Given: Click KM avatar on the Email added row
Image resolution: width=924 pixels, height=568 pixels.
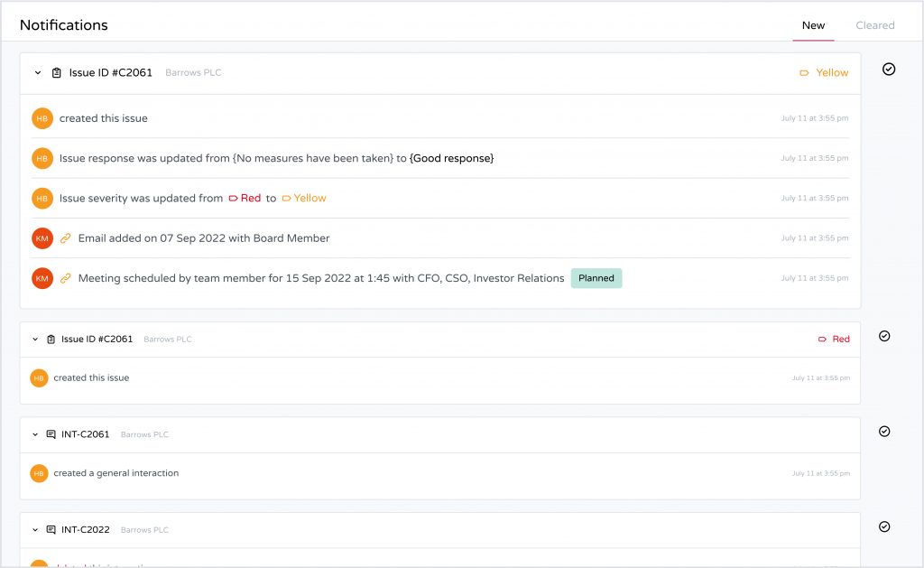Looking at the screenshot, I should coord(42,238).
